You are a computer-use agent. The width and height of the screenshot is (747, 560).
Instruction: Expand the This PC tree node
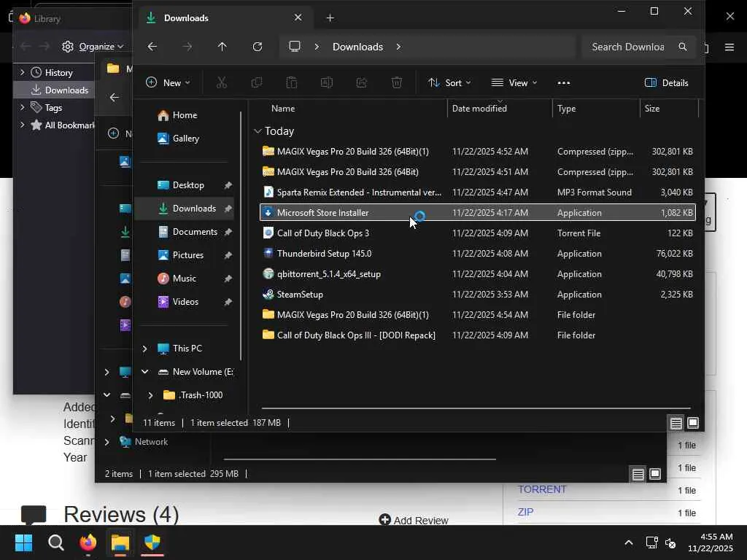[x=144, y=349]
